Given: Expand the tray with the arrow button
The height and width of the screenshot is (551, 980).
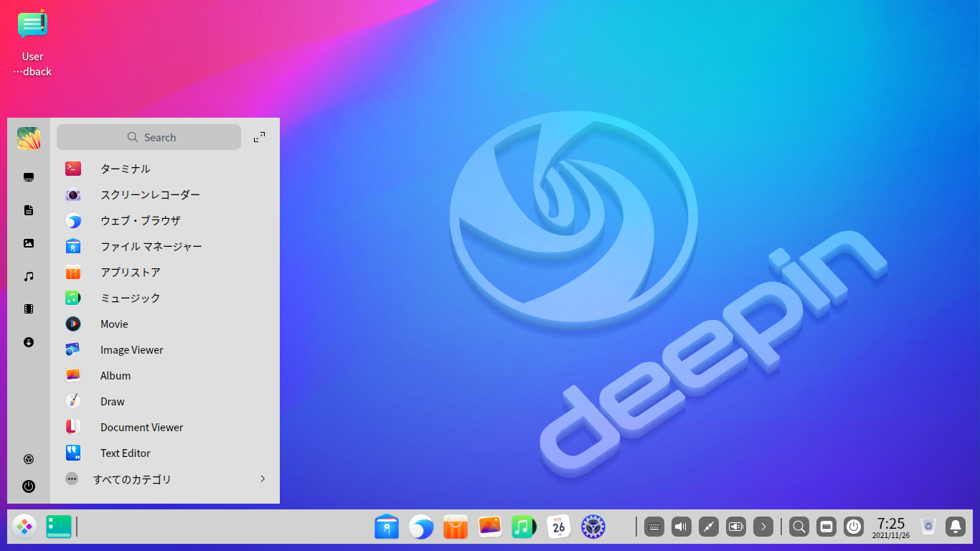Looking at the screenshot, I should 763,527.
